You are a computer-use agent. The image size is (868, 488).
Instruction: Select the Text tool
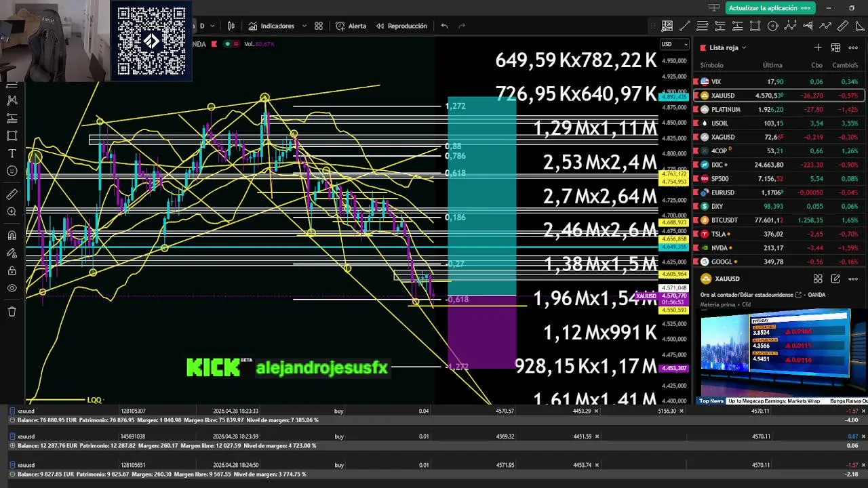pos(12,153)
